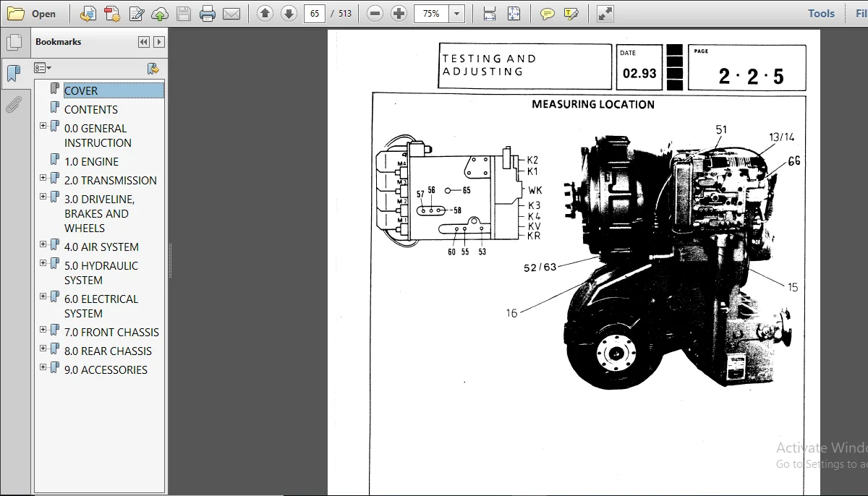Click the email envelope icon
The width and height of the screenshot is (868, 496).
231,13
